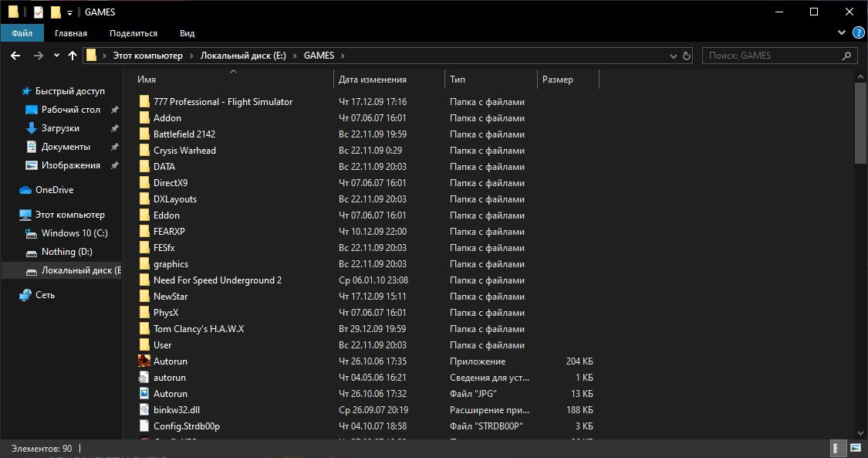Expand the ribbon with the chevron
The height and width of the screenshot is (458, 868).
pyautogui.click(x=842, y=33)
